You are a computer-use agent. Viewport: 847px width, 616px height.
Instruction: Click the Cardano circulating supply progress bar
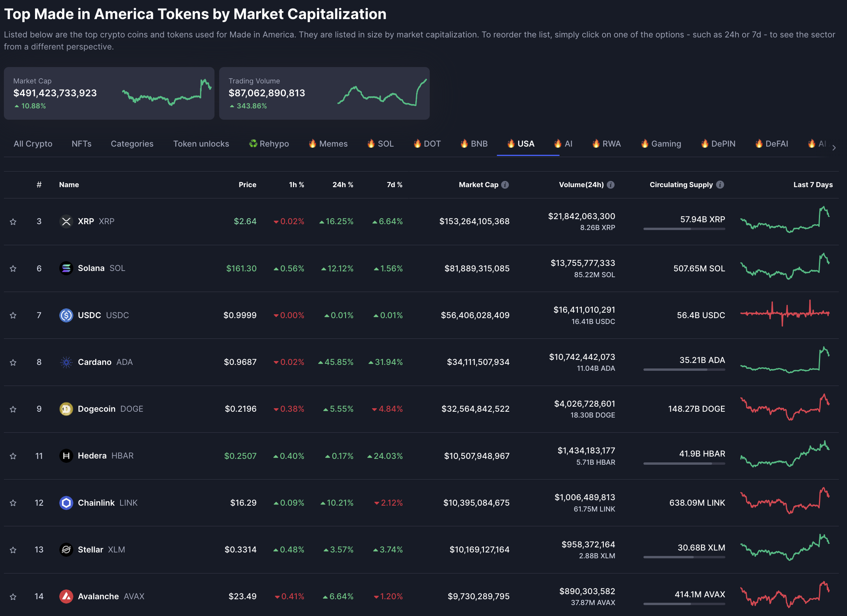[x=684, y=370]
